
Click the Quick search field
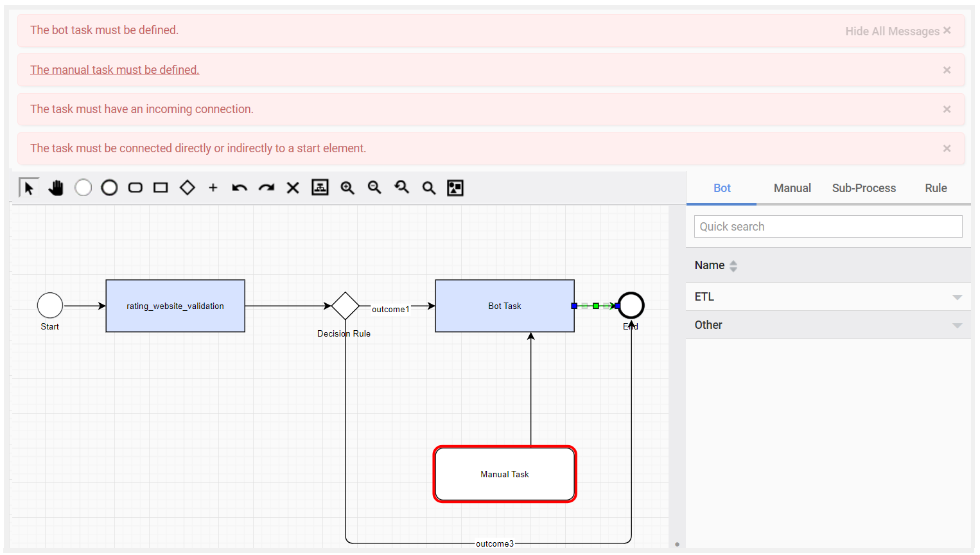pyautogui.click(x=828, y=227)
